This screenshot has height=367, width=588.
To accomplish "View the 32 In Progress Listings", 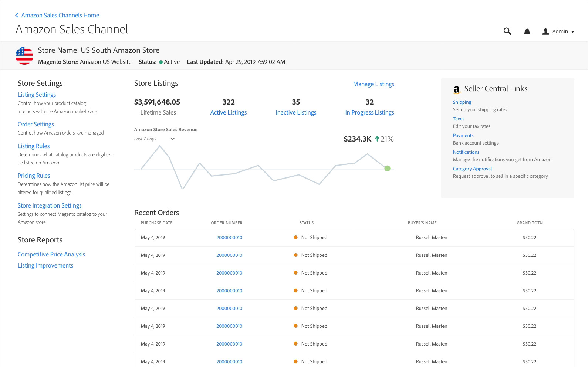I will pyautogui.click(x=369, y=112).
